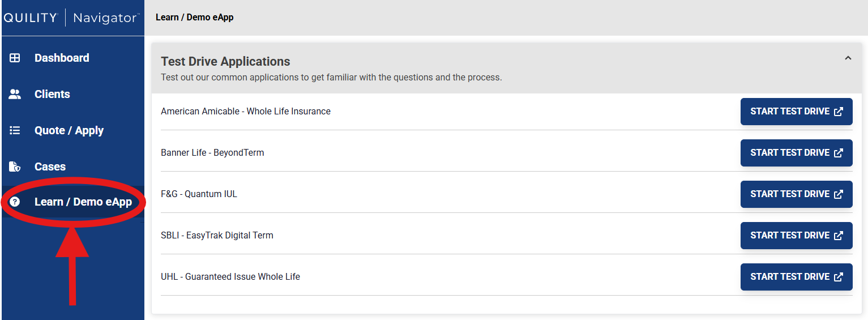Navigate to Cases in sidebar
The height and width of the screenshot is (320, 868).
[50, 167]
